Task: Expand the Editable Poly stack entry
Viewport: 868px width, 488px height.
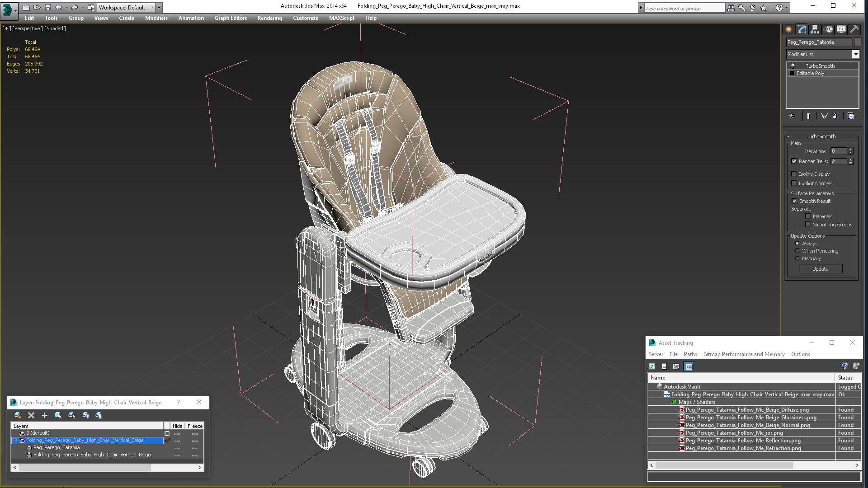Action: [792, 73]
